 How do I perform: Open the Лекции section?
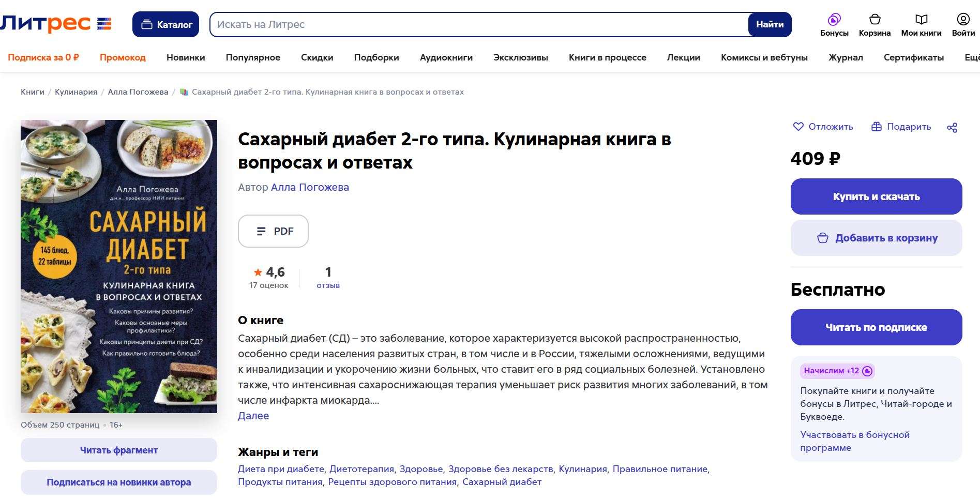684,57
